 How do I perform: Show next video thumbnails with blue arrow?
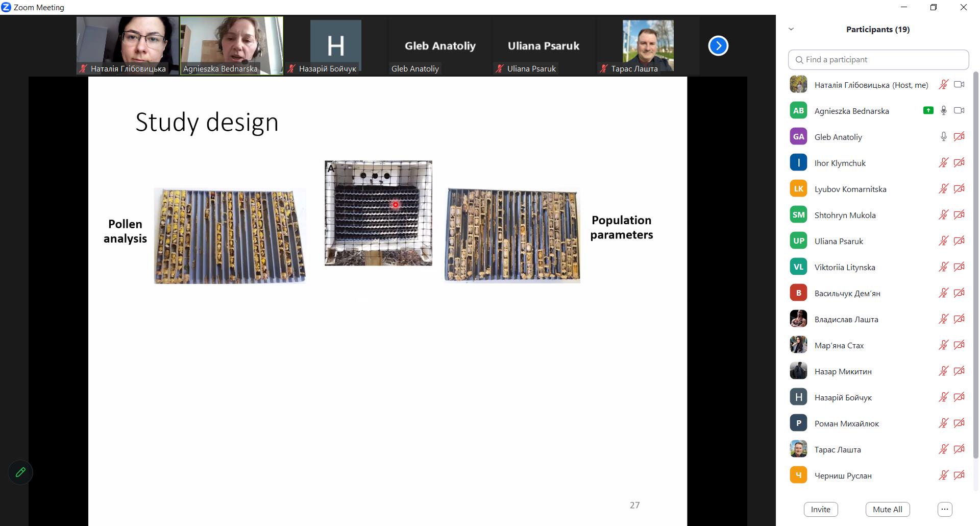tap(718, 46)
